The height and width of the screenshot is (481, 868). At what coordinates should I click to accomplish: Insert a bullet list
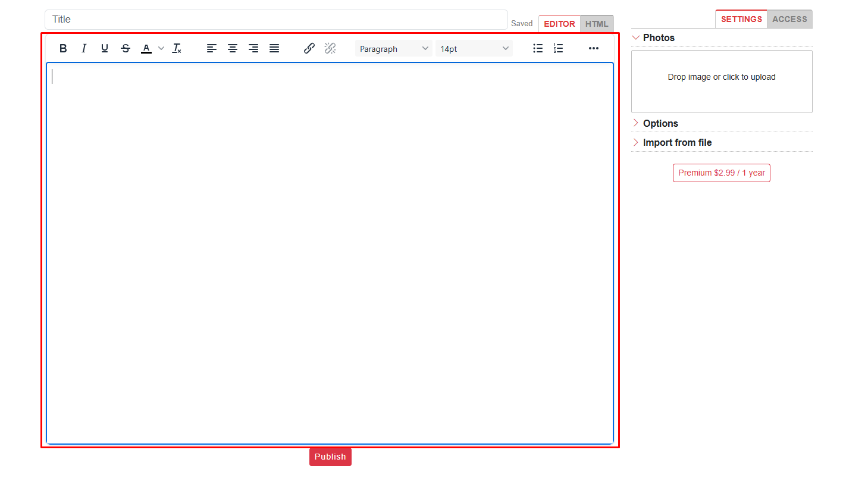pyautogui.click(x=538, y=49)
